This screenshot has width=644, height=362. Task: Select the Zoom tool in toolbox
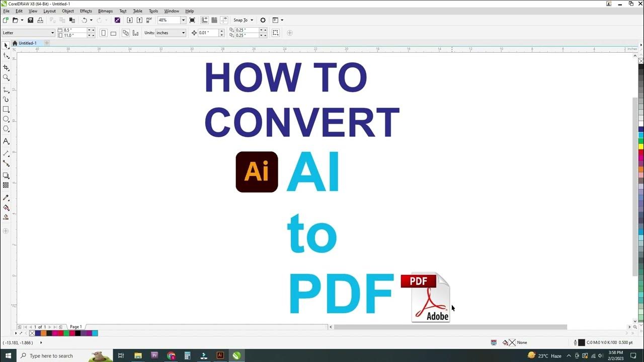(x=6, y=77)
